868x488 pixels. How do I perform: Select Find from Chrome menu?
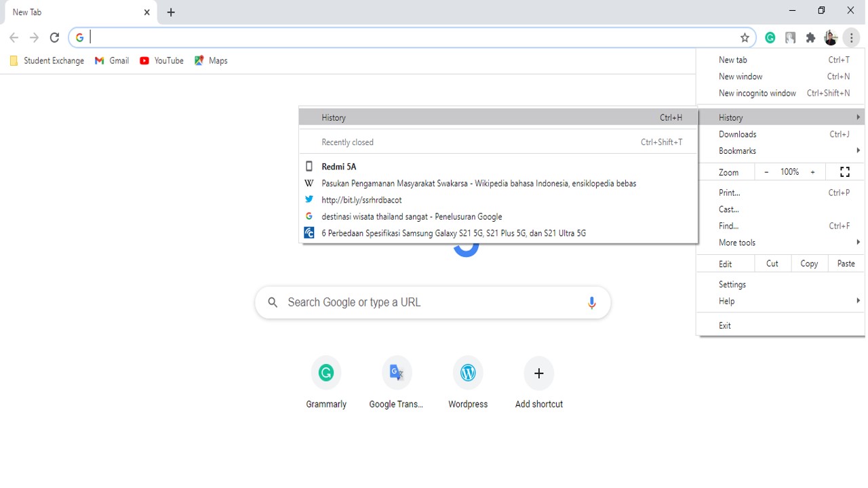coord(781,226)
